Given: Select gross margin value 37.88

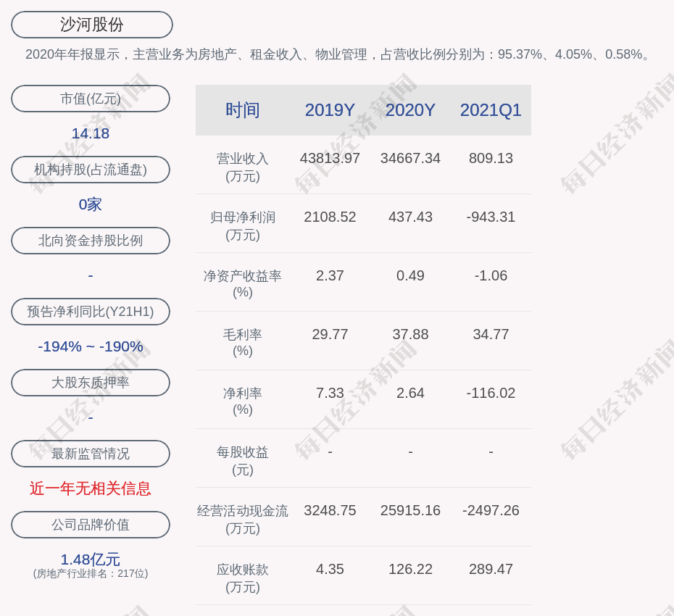Looking at the screenshot, I should click(410, 334).
